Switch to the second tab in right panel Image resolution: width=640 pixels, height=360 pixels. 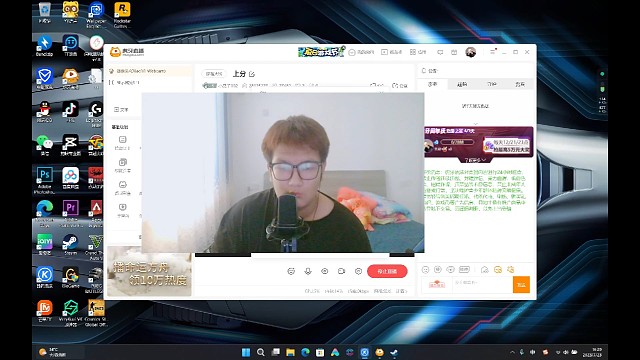point(462,84)
